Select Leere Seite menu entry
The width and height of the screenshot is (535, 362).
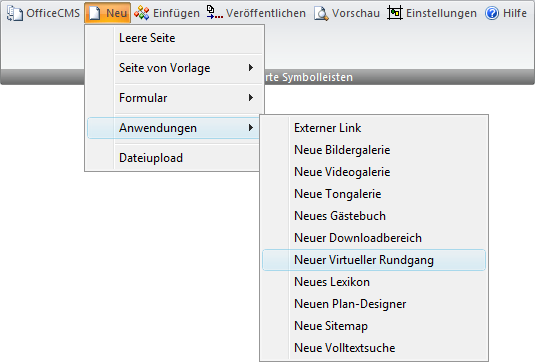175,38
